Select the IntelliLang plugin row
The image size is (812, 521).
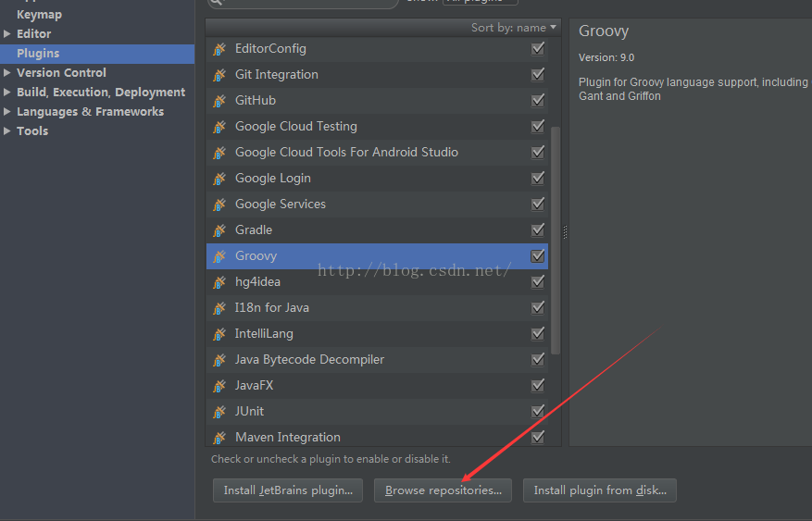[377, 334]
